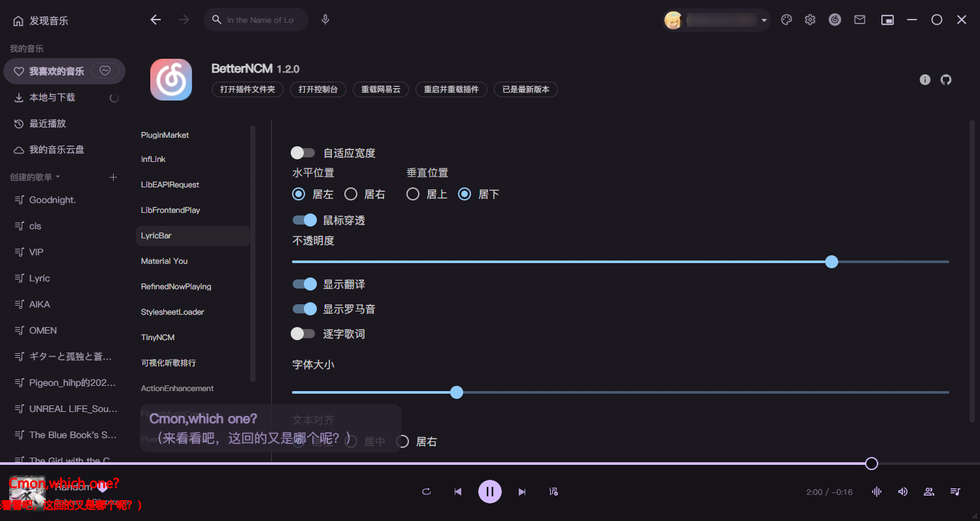Viewport: 980px width, 521px height.
Task: Open the theme palette icon
Action: tap(786, 20)
